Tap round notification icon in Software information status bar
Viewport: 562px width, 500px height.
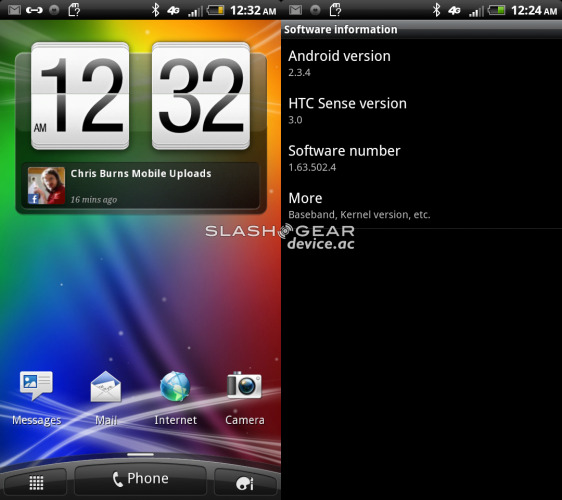[315, 10]
